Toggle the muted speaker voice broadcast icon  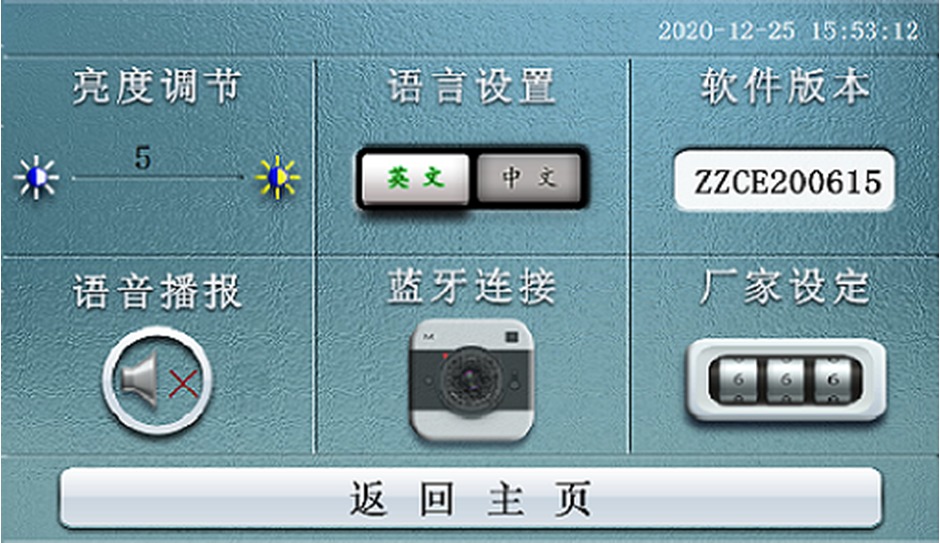coord(158,380)
